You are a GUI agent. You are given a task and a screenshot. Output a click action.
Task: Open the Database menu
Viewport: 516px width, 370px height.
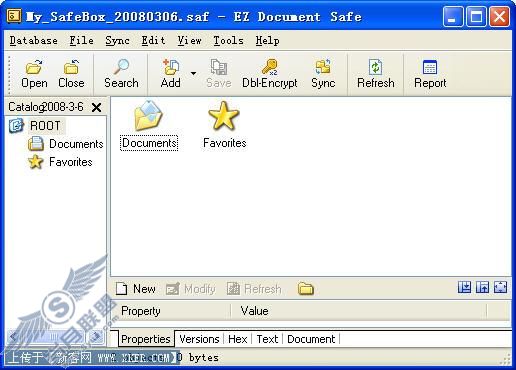(33, 41)
